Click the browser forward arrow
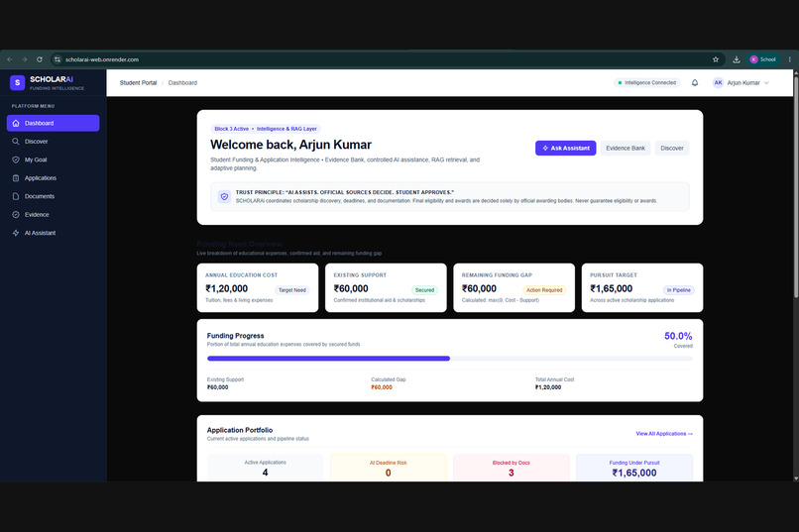 tap(24, 59)
